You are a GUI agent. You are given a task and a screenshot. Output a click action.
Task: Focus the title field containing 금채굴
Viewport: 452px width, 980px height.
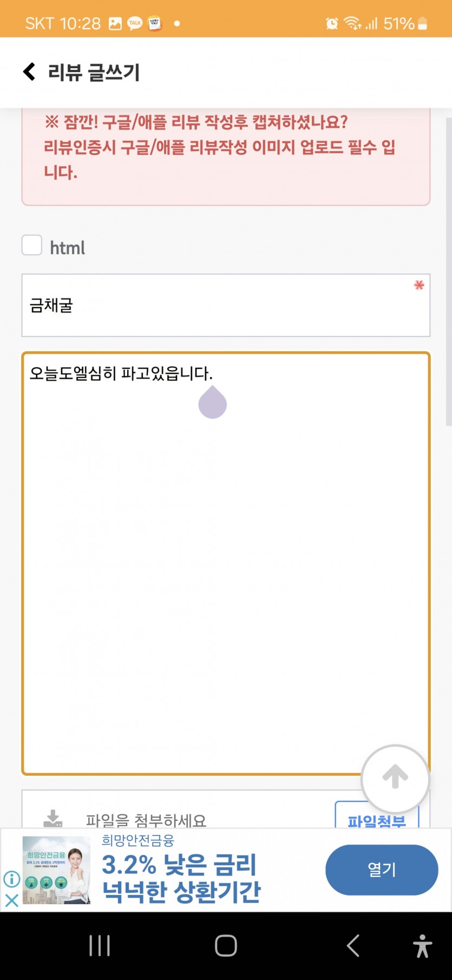pos(226,305)
